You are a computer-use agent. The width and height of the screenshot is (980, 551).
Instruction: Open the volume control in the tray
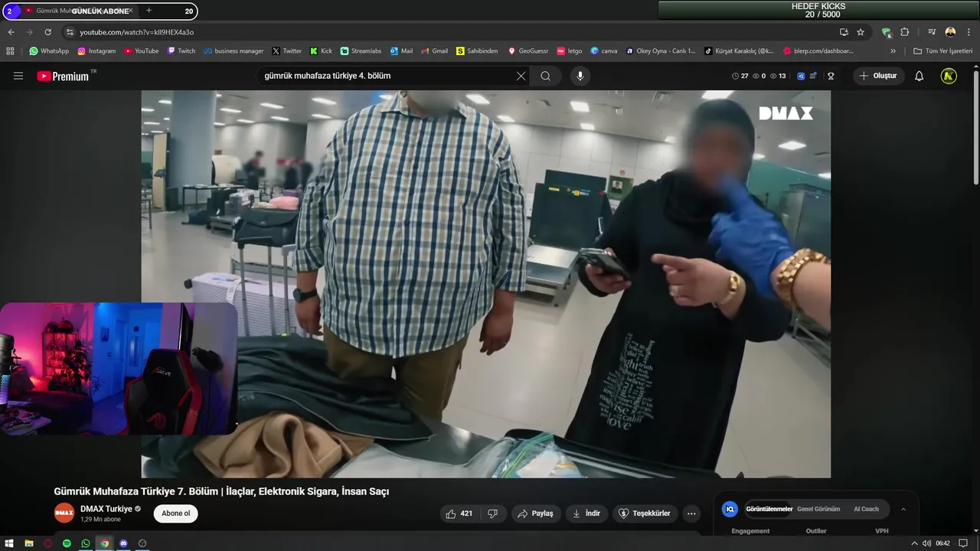(926, 543)
